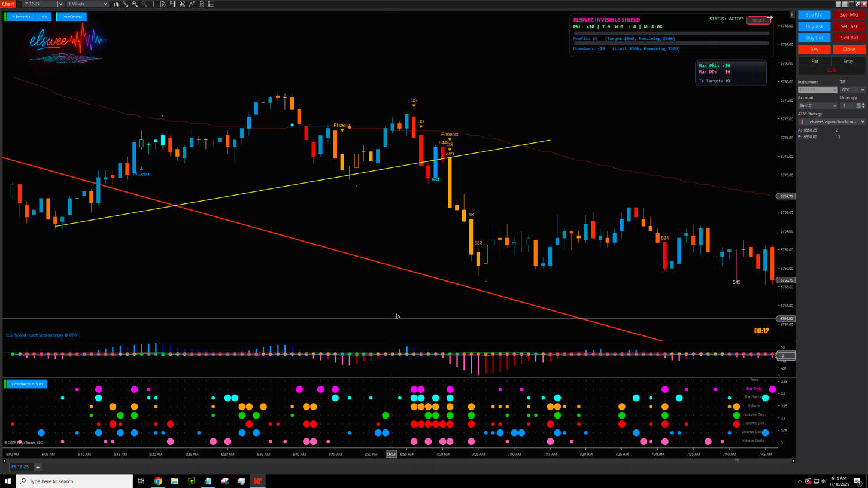Screen dimensions: 868x488
Task: Click the zoom in magnifier icon
Action: 134,4
